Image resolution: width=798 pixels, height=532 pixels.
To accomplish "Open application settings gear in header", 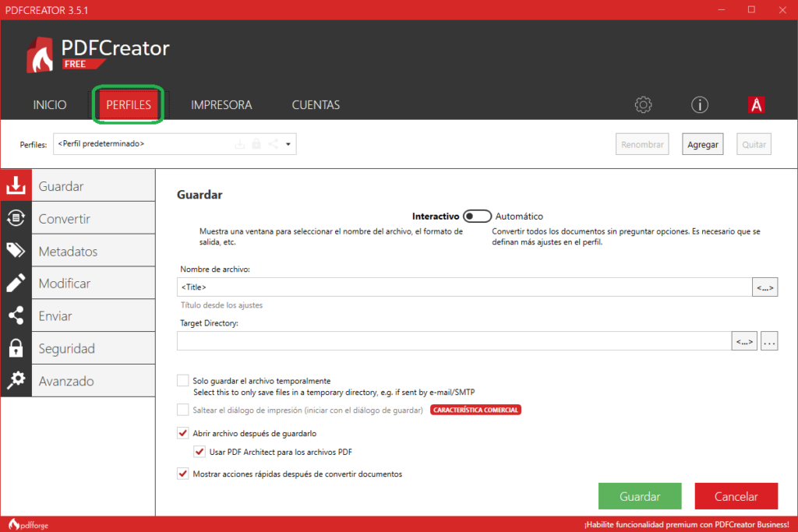I will click(643, 105).
